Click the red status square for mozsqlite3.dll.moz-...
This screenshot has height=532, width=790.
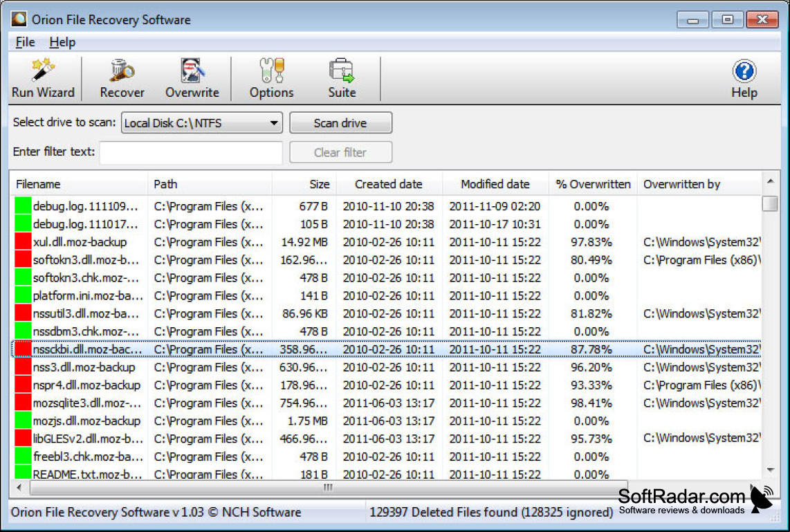[x=23, y=403]
